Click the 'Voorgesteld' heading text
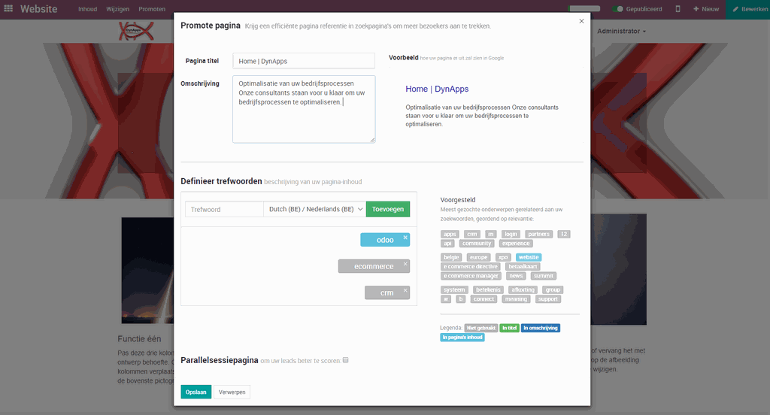This screenshot has width=770, height=415. [458, 200]
